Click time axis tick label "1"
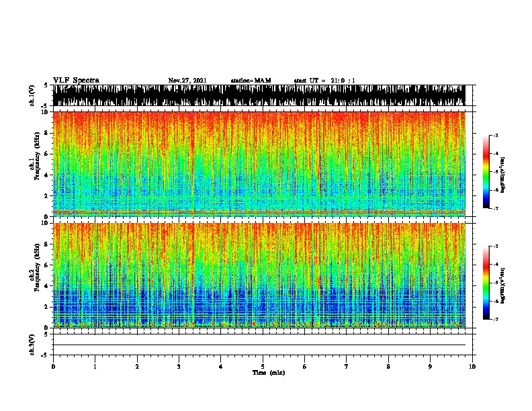The width and height of the screenshot is (532, 411). point(95,367)
